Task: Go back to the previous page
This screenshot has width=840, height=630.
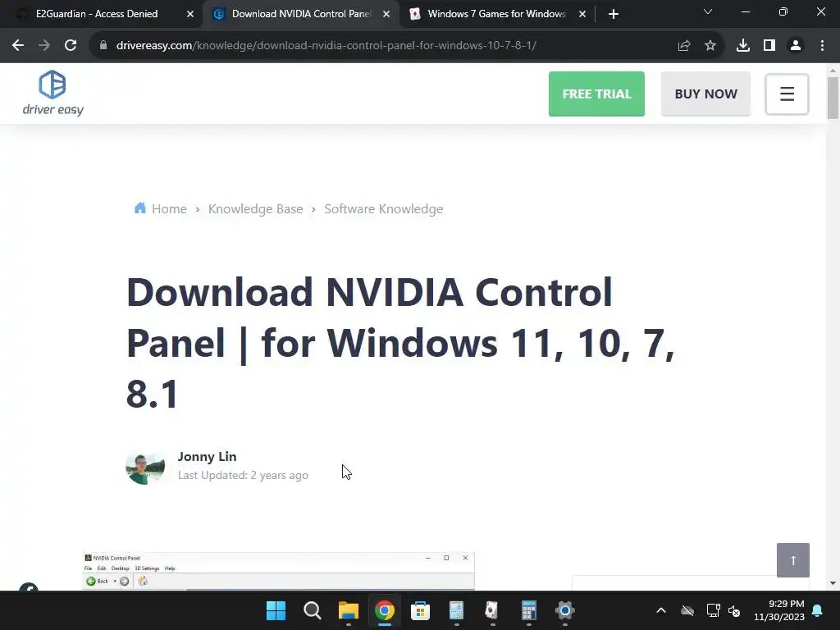Action: [x=18, y=46]
